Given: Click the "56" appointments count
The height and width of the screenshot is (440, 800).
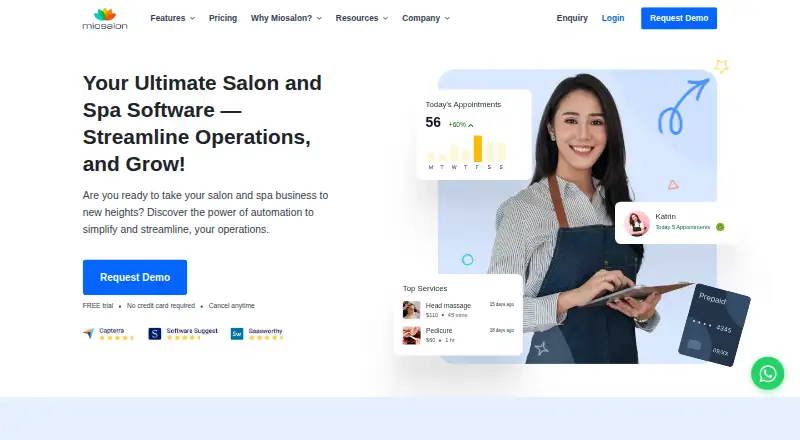Looking at the screenshot, I should click(433, 123).
